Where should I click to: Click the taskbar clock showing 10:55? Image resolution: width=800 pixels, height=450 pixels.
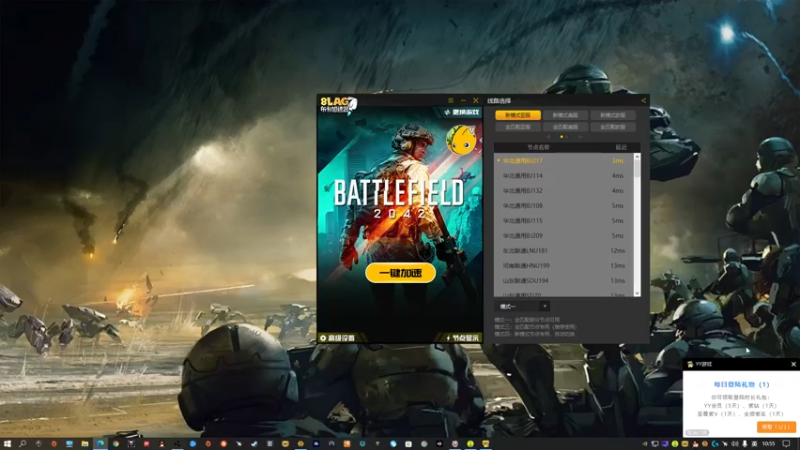pyautogui.click(x=769, y=444)
